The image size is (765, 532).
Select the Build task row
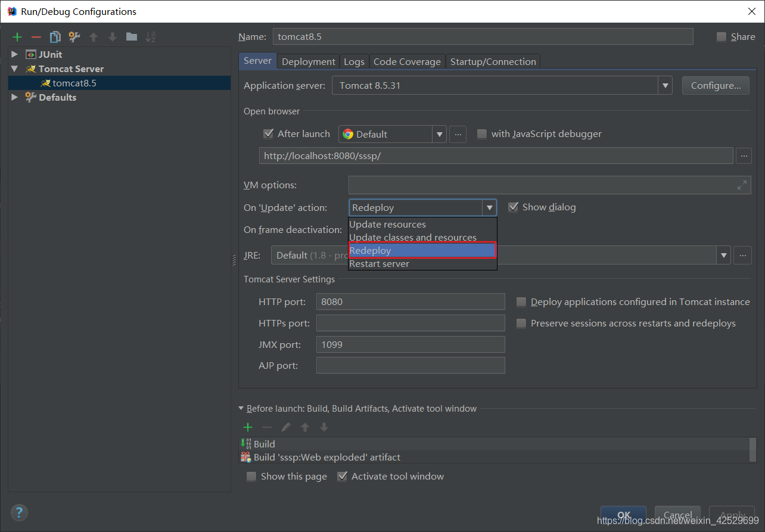pyautogui.click(x=494, y=444)
